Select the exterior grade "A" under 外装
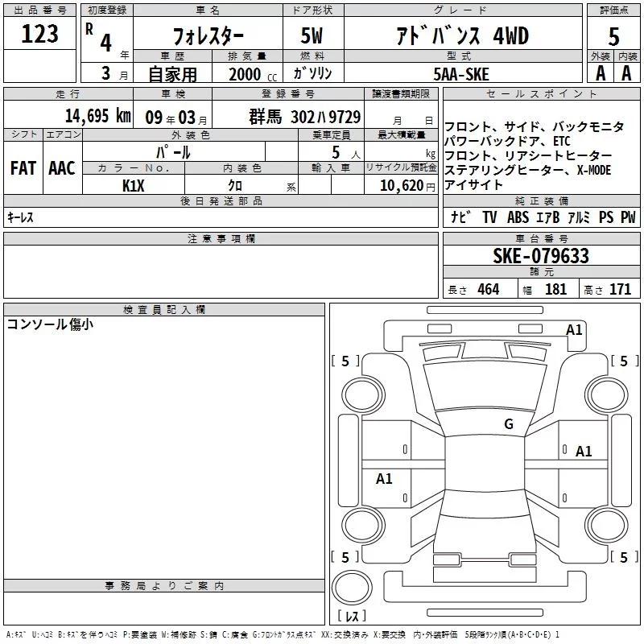The height and width of the screenshot is (644, 644). pyautogui.click(x=601, y=73)
